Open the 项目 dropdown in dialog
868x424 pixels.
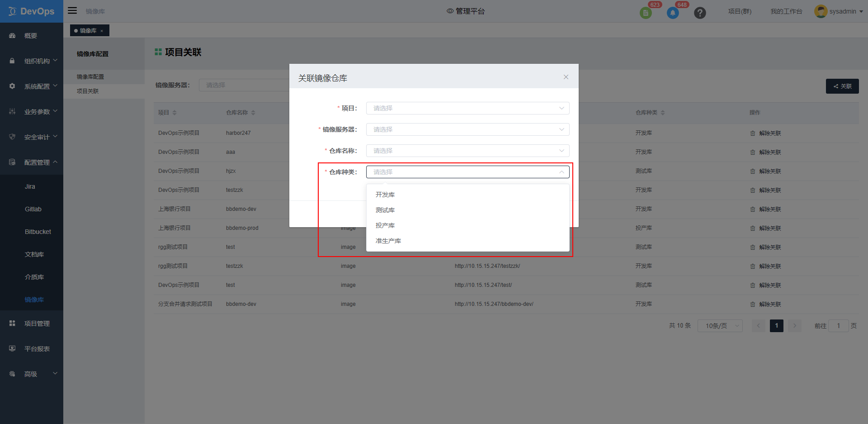tap(467, 108)
